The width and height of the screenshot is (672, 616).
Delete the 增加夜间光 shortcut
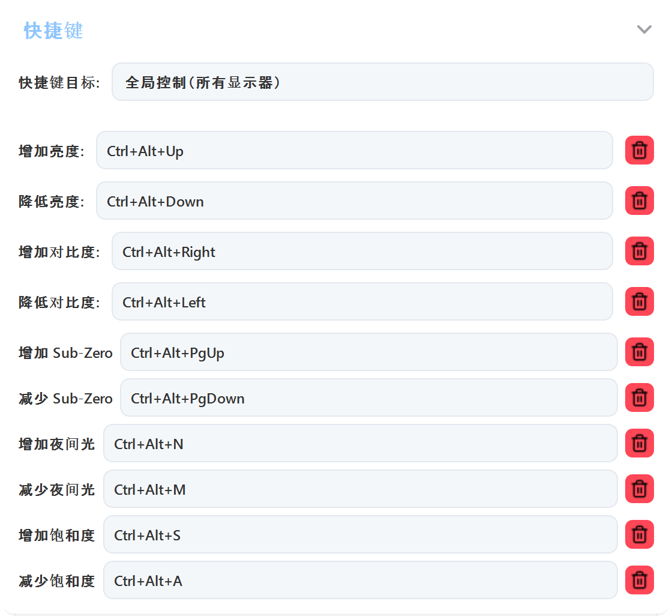639,443
